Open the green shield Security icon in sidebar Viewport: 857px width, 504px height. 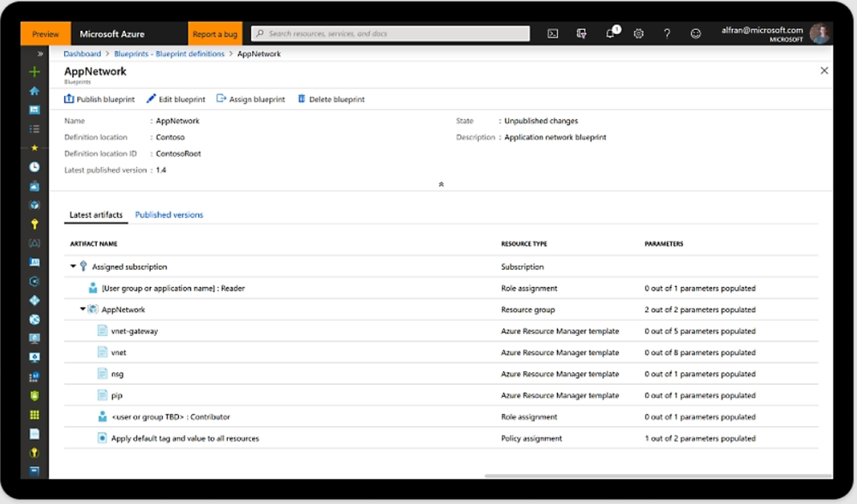tap(34, 396)
